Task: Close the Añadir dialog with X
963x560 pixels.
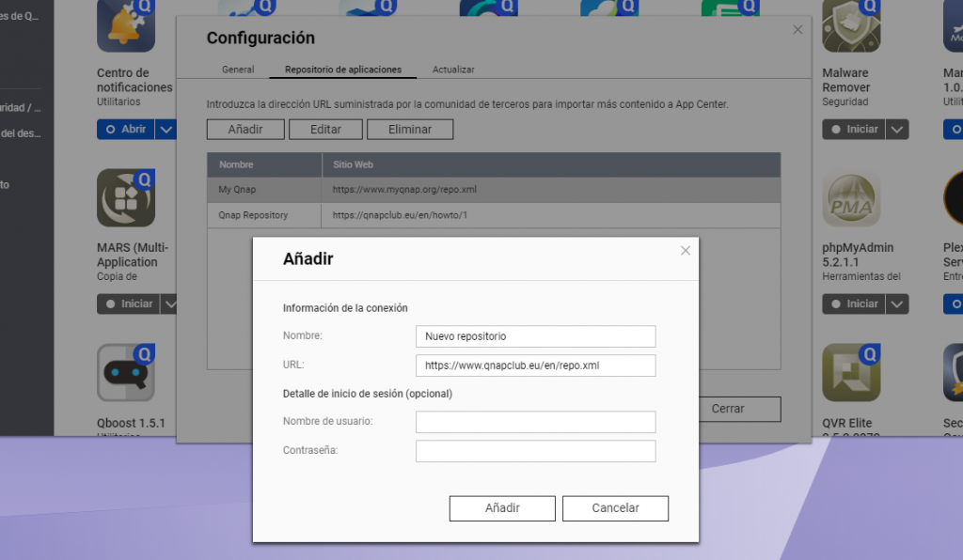Action: (686, 251)
